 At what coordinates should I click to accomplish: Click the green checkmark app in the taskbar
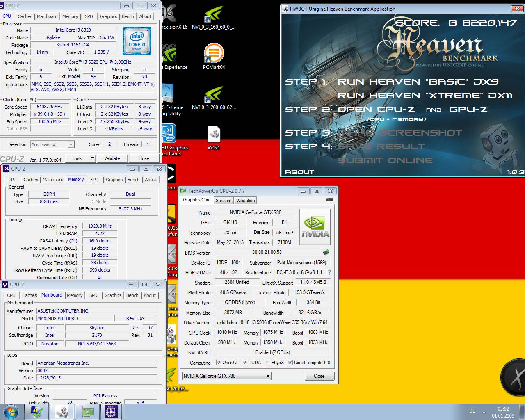tap(37, 412)
